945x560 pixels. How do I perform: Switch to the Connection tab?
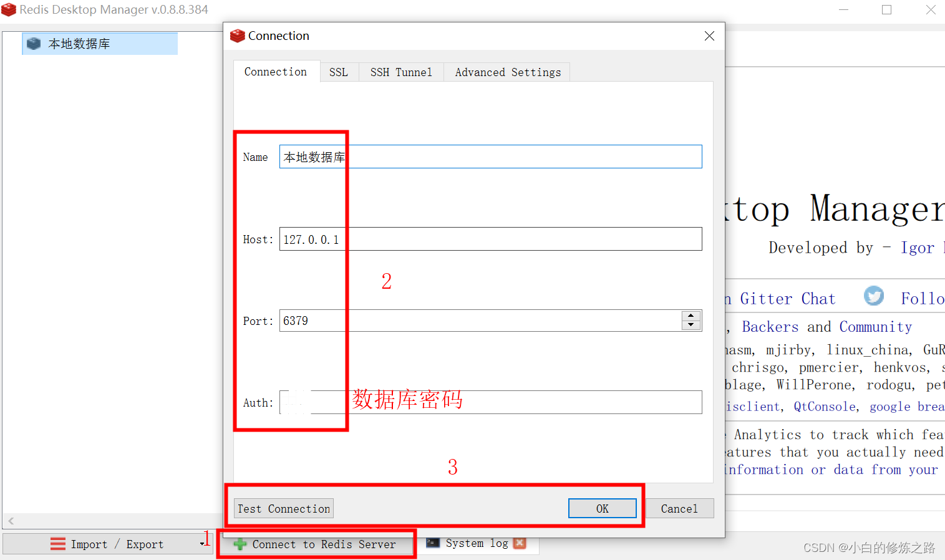point(276,72)
